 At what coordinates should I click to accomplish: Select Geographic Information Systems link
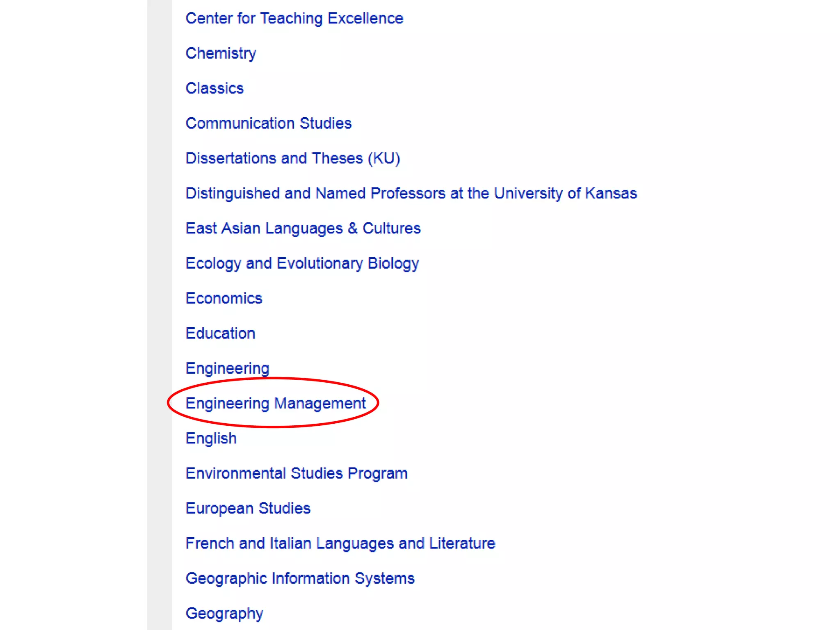click(x=300, y=578)
